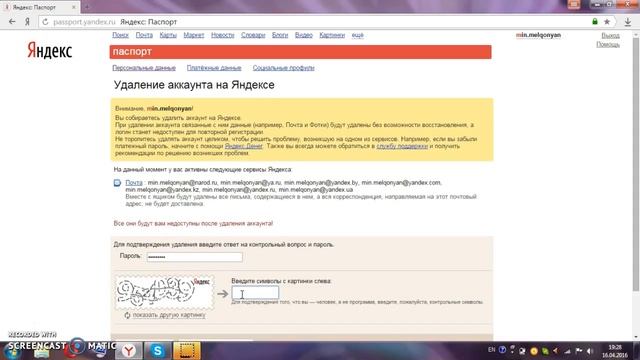Click the Почта service link
This screenshot has width=640, height=360.
point(134,183)
